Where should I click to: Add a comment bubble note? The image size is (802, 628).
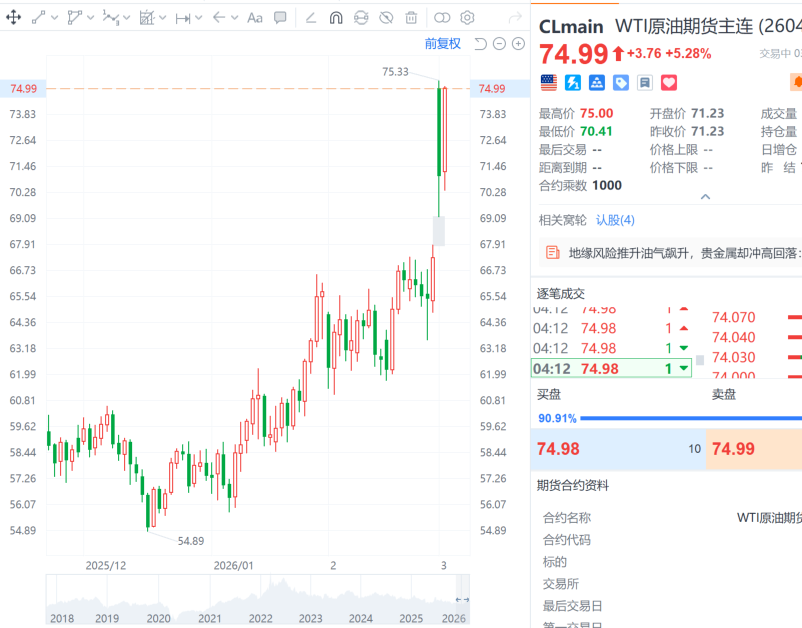280,17
